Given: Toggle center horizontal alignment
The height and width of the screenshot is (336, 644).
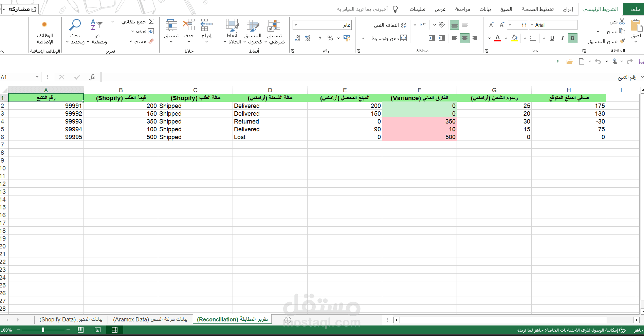Looking at the screenshot, I should click(464, 38).
